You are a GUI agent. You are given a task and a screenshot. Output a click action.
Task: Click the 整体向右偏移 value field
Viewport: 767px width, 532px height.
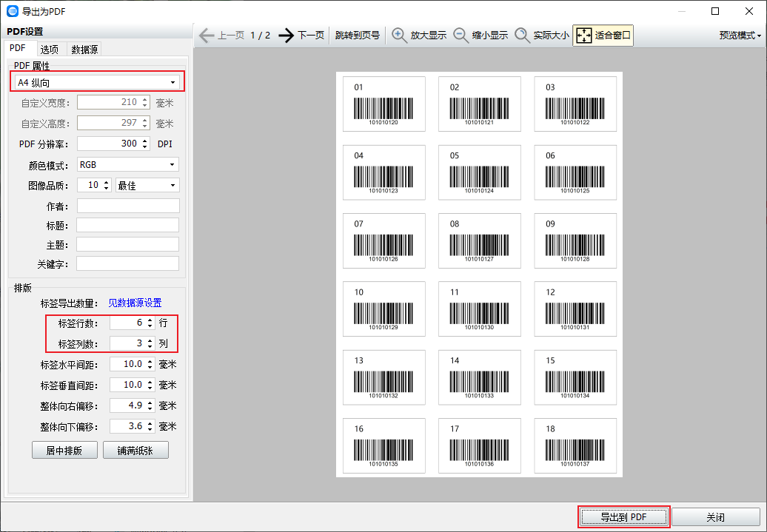click(128, 405)
